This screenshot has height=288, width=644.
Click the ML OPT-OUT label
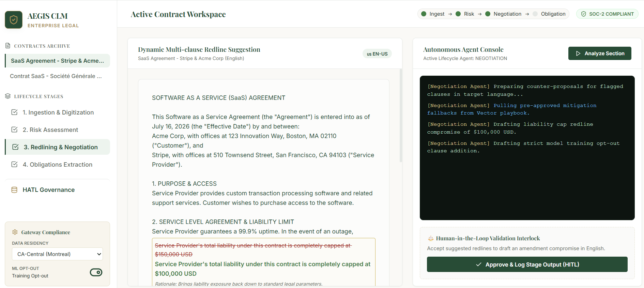(26, 268)
